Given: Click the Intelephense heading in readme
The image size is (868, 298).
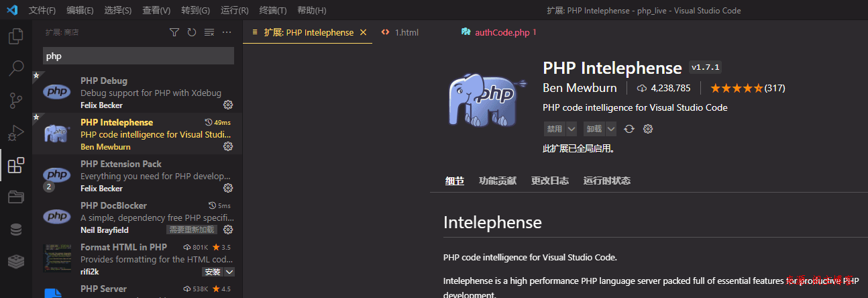Looking at the screenshot, I should coord(492,222).
